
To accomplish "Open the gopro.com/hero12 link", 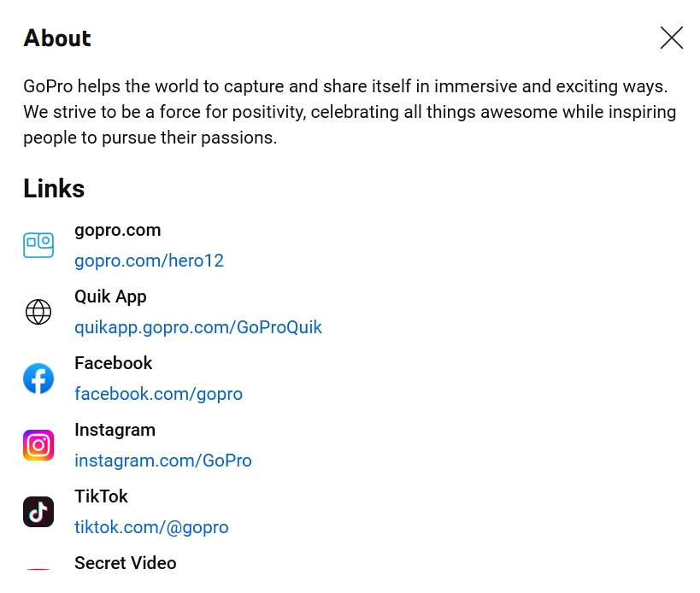I will [149, 261].
